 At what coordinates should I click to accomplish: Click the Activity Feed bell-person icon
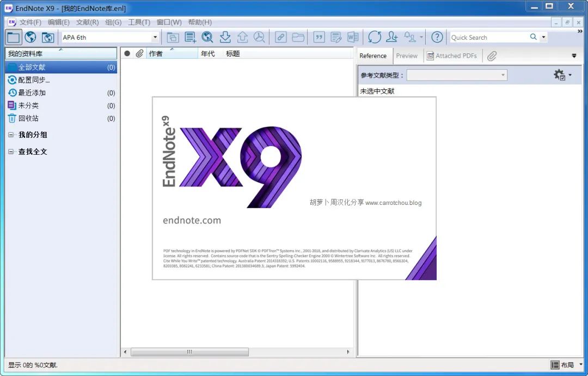[x=410, y=37]
